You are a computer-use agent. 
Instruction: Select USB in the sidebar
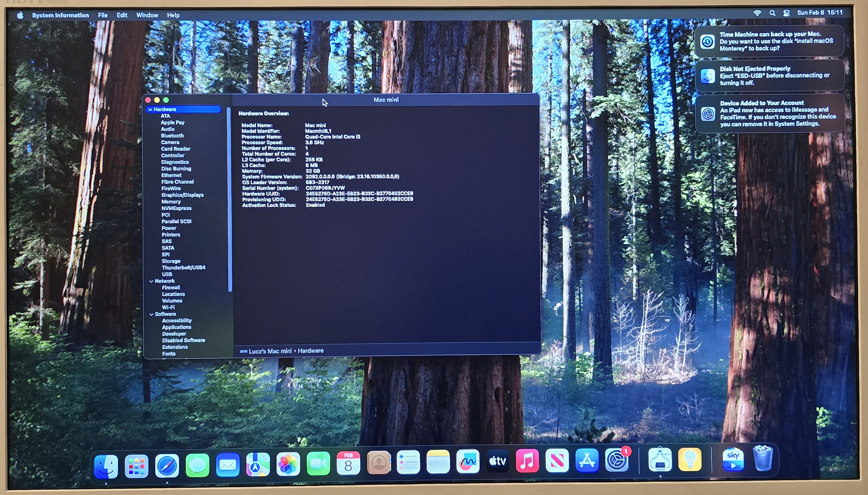click(167, 274)
